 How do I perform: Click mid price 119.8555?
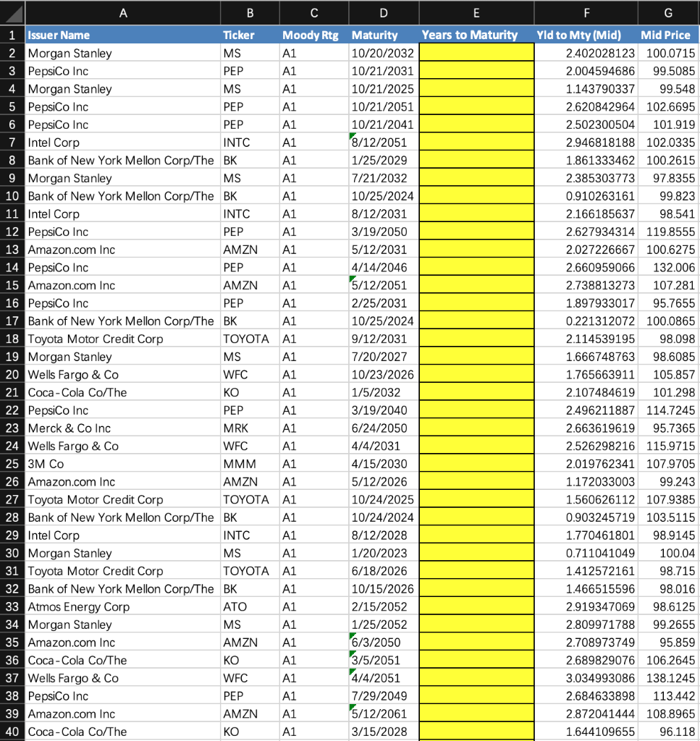(x=669, y=232)
